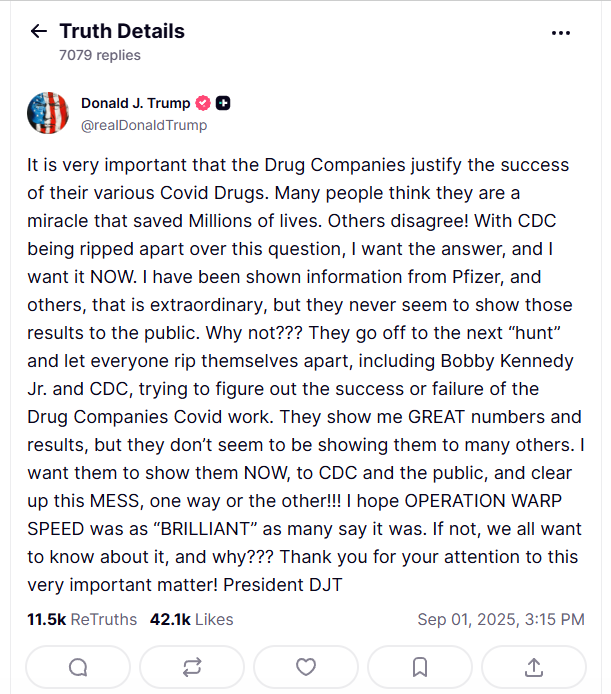The width and height of the screenshot is (611, 694).
Task: View the 11.5k ReTruths list
Action: point(82,619)
